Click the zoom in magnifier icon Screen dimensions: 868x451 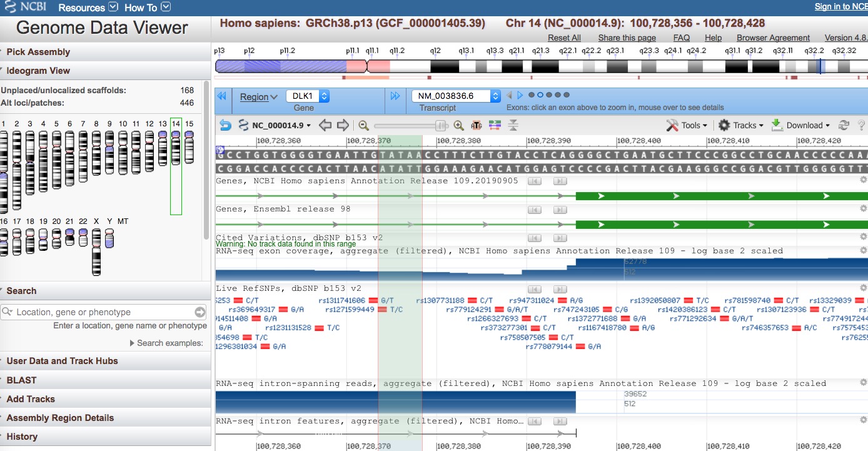click(x=458, y=125)
